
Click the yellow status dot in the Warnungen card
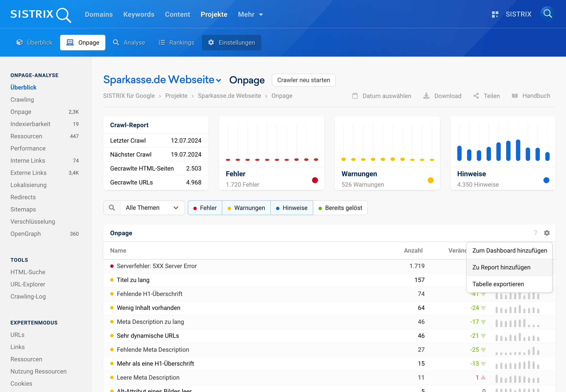pos(431,180)
